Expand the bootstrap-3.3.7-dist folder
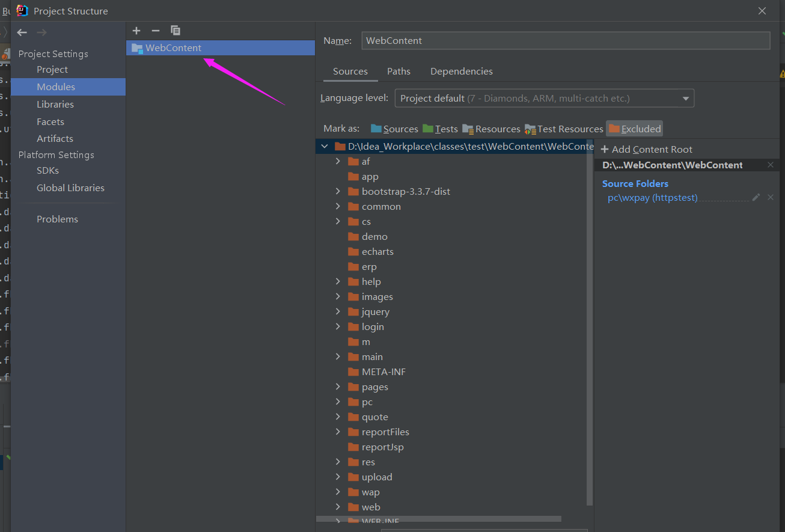 [x=338, y=191]
